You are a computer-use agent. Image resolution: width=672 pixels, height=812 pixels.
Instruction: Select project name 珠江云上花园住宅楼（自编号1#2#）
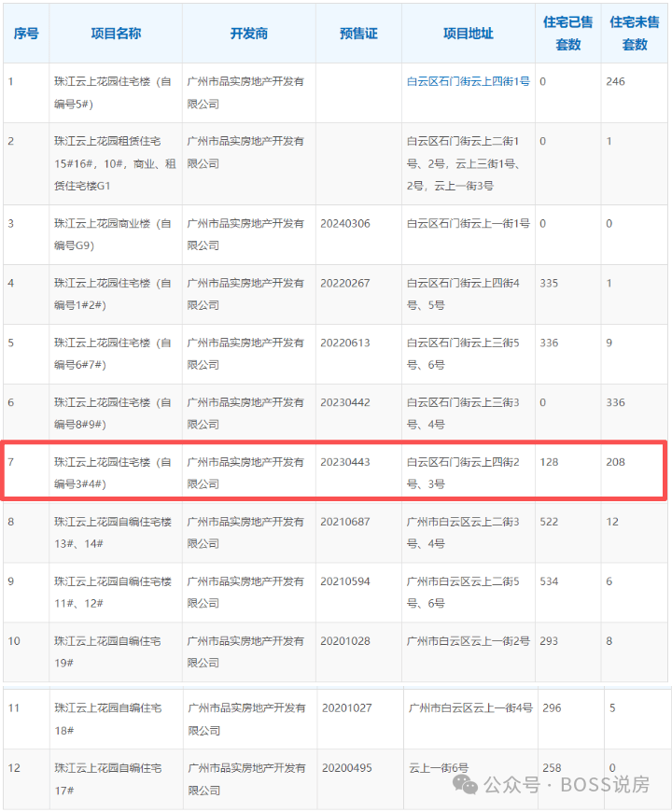click(112, 294)
